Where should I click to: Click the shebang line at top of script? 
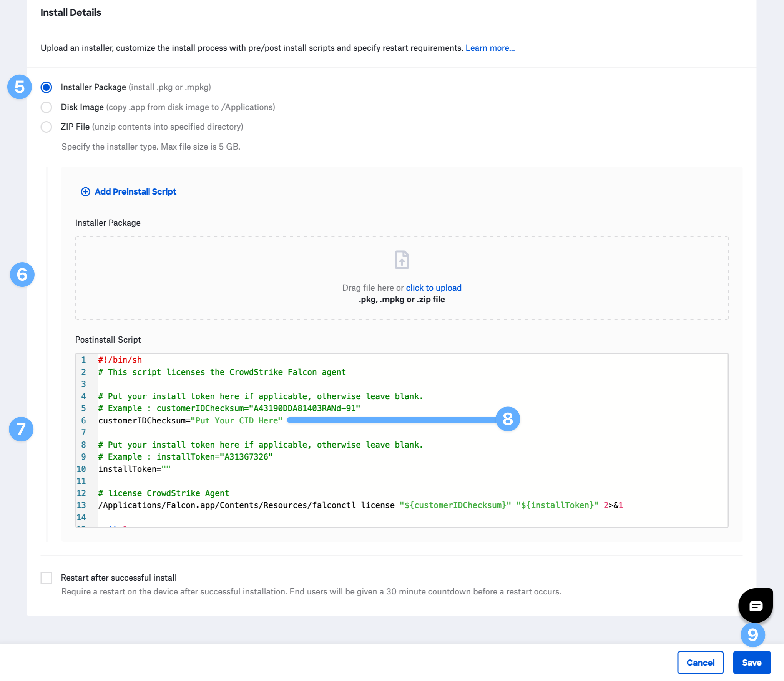click(x=120, y=360)
